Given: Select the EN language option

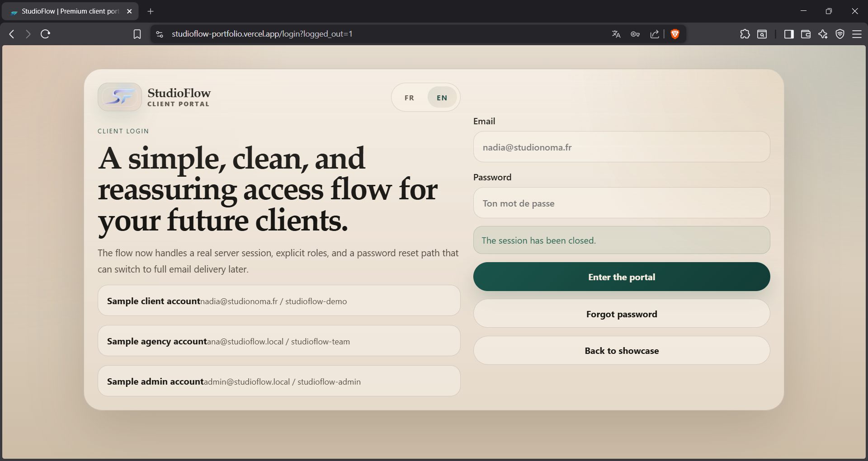Looking at the screenshot, I should point(442,98).
